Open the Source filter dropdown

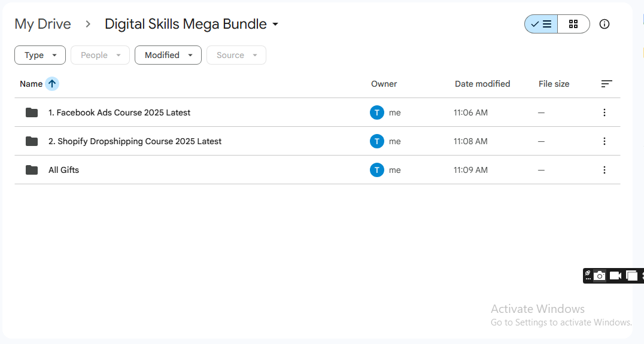coord(236,55)
